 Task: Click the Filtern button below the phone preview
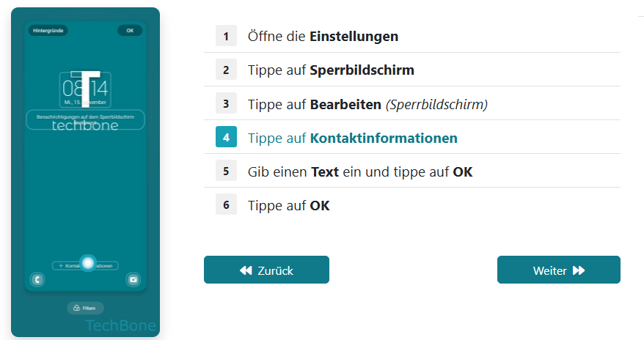[85, 308]
